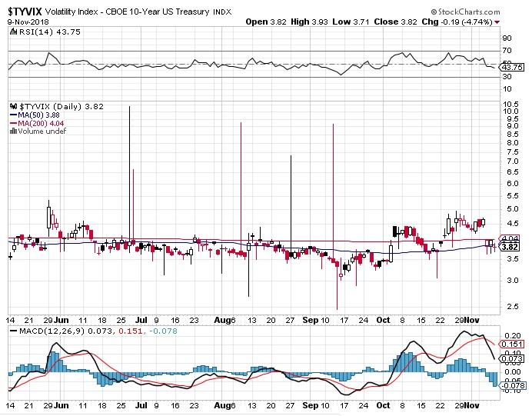
Task: Click the 7.0 label on price axis
Action: coord(513,161)
